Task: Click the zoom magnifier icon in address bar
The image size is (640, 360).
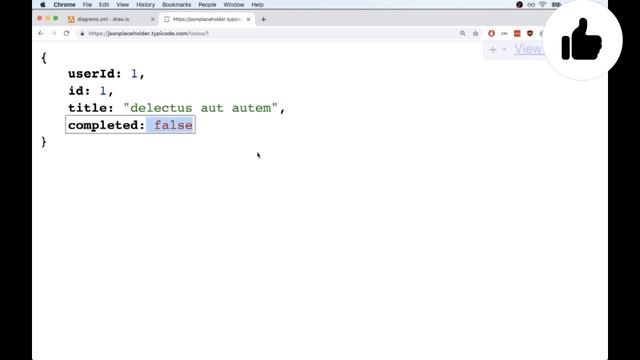Action: (462, 33)
